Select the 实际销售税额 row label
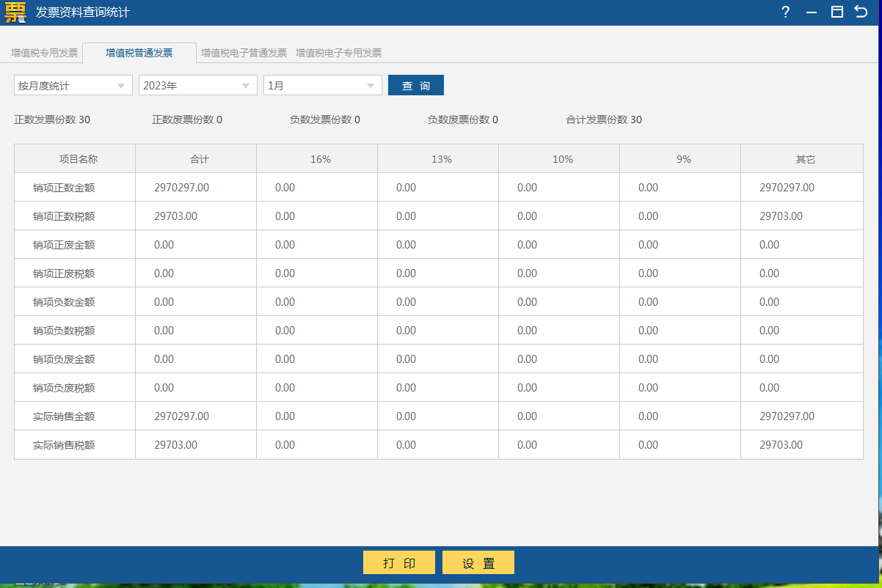Viewport: 882px width, 588px height. [x=64, y=445]
